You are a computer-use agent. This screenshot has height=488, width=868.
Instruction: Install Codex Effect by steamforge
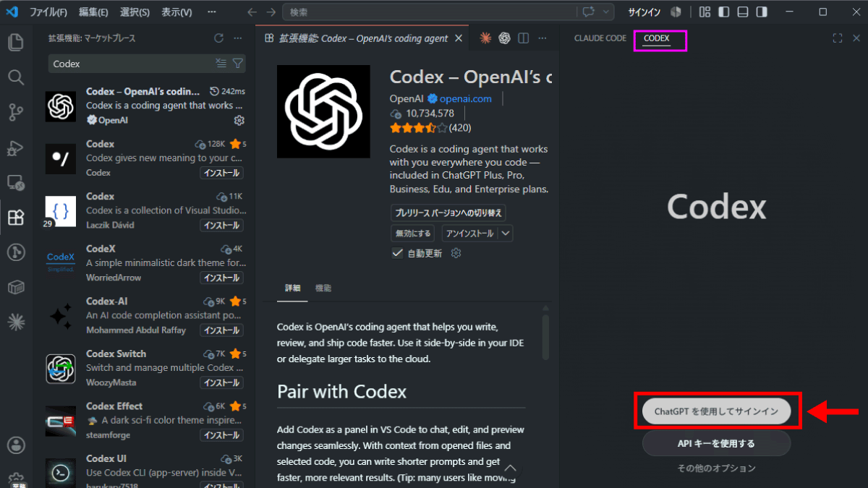(x=221, y=435)
